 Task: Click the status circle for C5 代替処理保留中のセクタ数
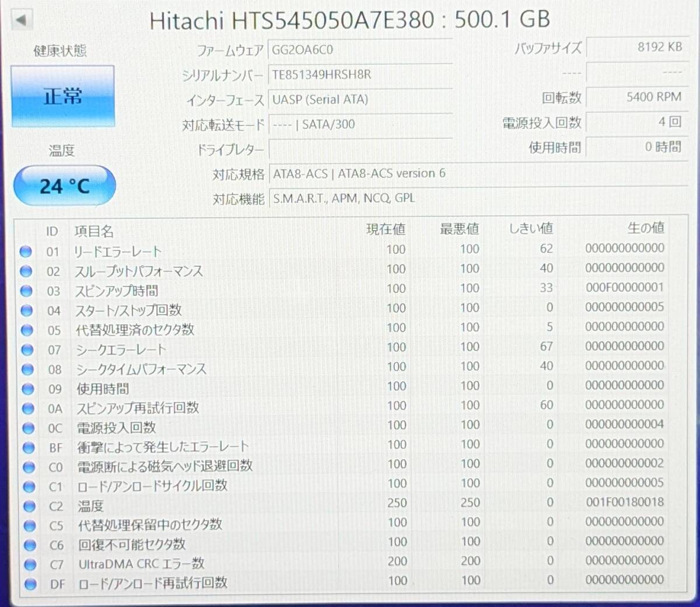click(30, 526)
